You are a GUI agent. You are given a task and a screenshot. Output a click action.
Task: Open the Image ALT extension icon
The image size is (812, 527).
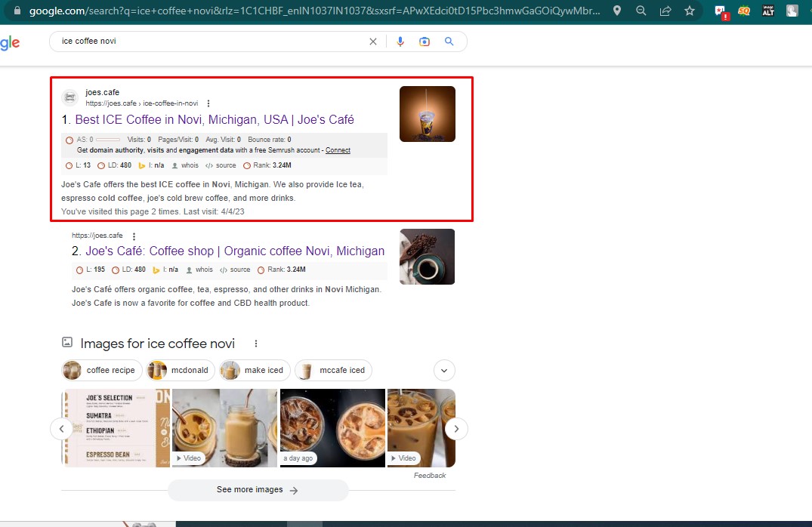768,11
